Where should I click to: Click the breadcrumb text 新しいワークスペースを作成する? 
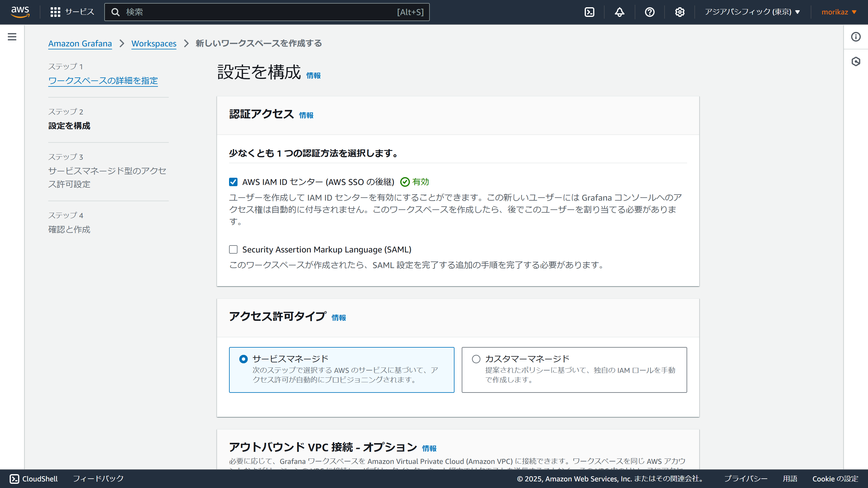pyautogui.click(x=259, y=43)
